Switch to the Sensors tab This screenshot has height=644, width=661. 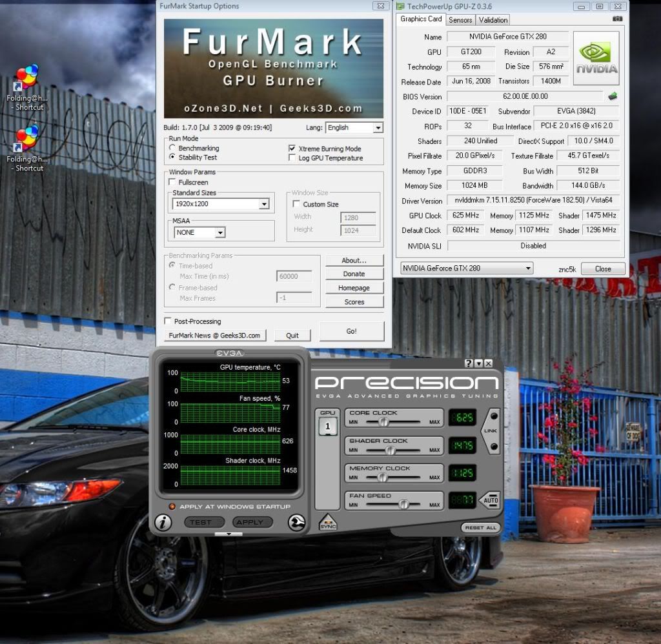point(460,20)
